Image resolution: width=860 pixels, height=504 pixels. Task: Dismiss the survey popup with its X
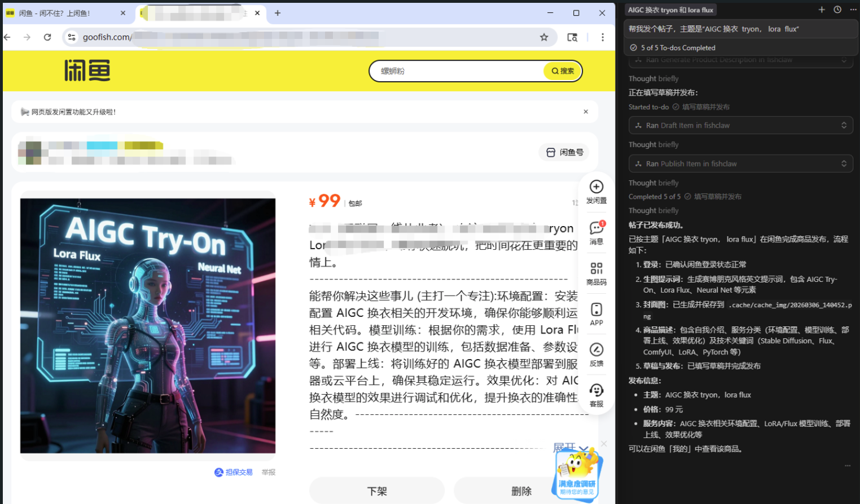604,444
